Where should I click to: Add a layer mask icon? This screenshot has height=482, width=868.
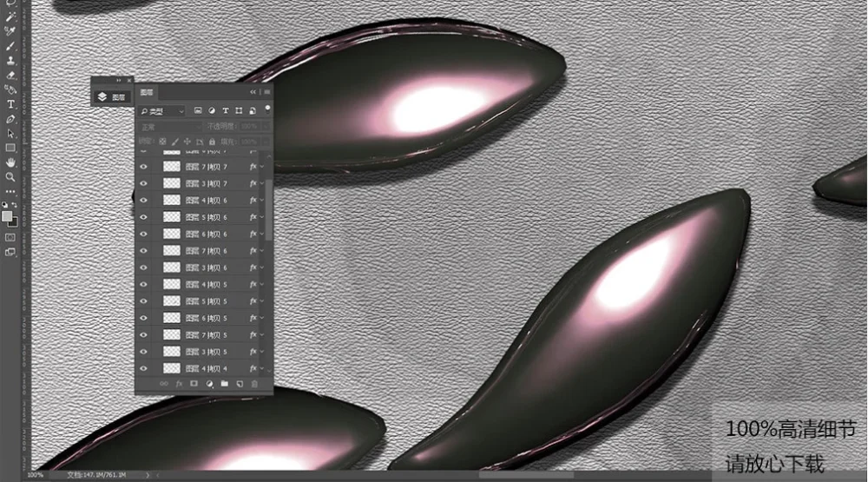point(194,383)
